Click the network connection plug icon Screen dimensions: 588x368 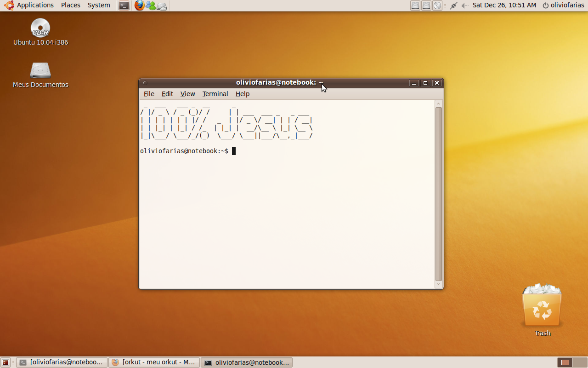pos(453,6)
